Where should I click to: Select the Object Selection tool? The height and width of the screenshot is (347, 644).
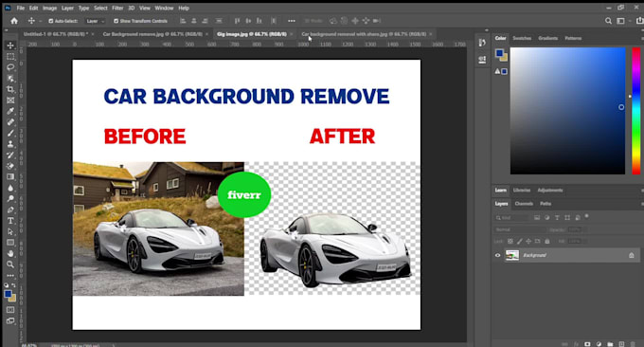click(10, 78)
